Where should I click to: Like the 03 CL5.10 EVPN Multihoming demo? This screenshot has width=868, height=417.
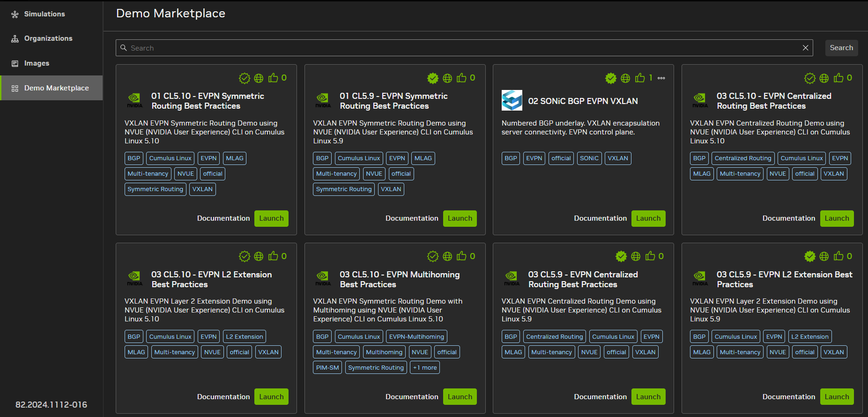461,256
